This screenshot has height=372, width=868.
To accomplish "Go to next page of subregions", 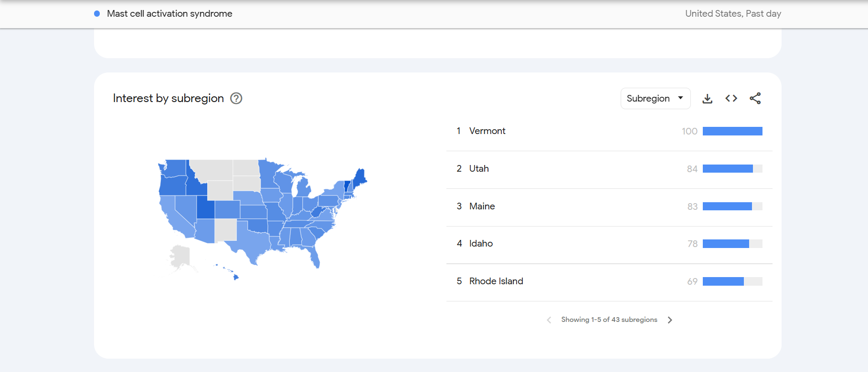I will [670, 320].
